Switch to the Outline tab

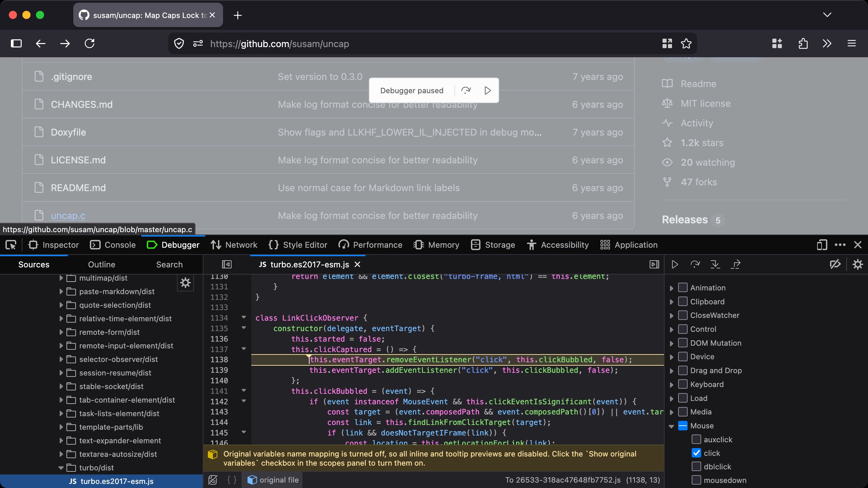pyautogui.click(x=102, y=264)
